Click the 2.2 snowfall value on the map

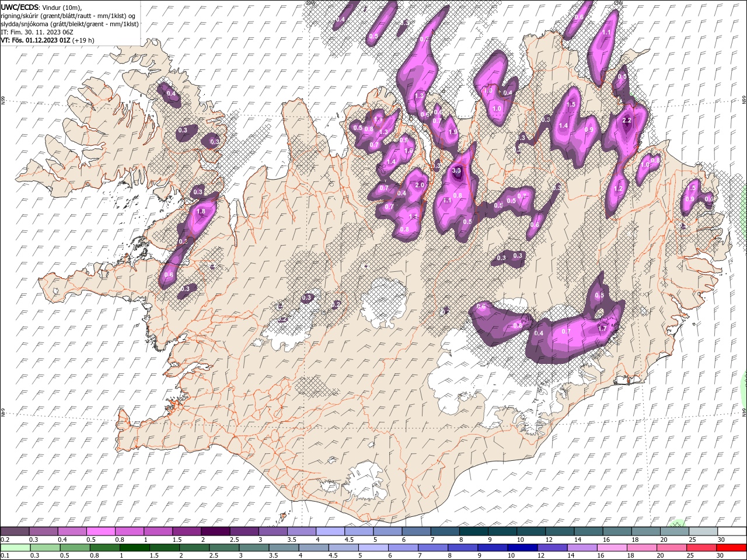click(x=627, y=120)
